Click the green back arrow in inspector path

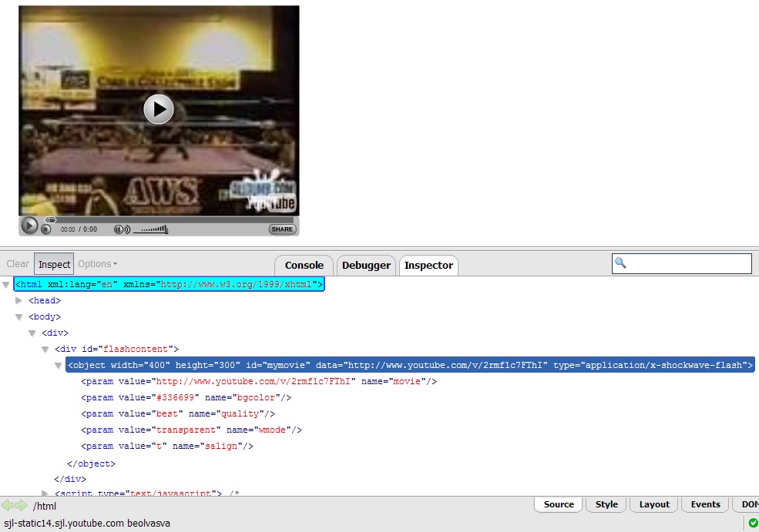point(8,506)
